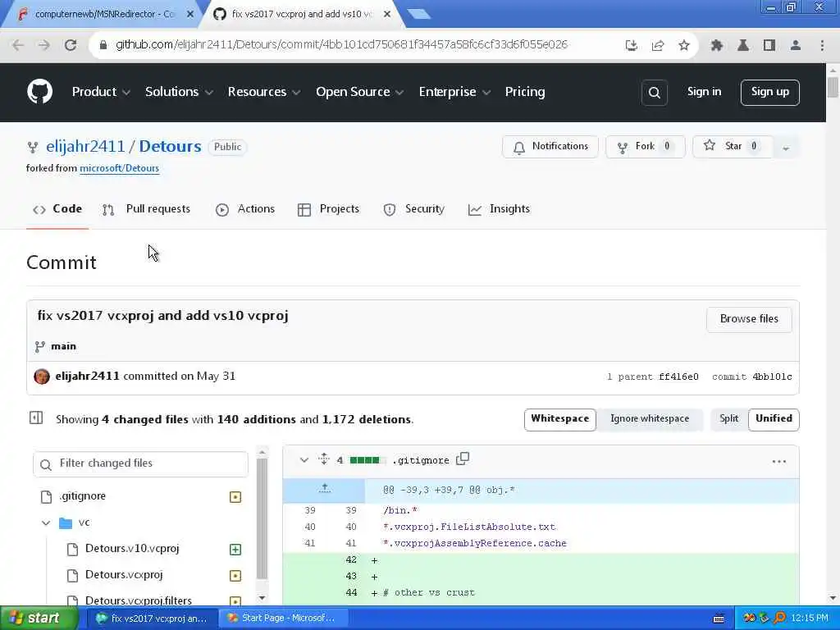Open the Enterprise dropdown menu
The width and height of the screenshot is (840, 630).
(454, 92)
